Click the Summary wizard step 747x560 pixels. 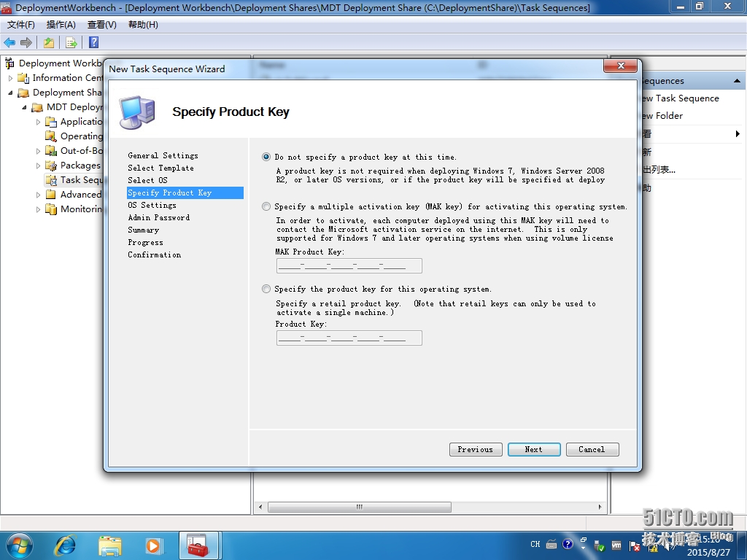point(144,230)
